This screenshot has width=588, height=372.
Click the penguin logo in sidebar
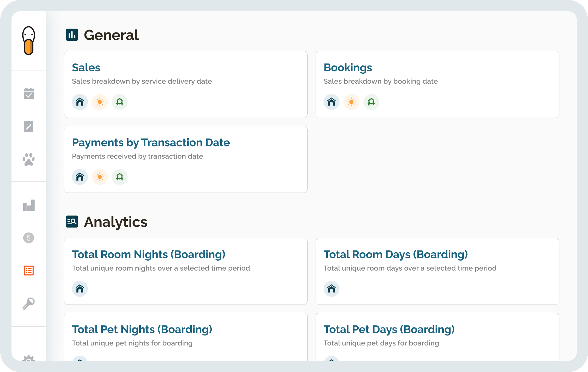(x=29, y=41)
